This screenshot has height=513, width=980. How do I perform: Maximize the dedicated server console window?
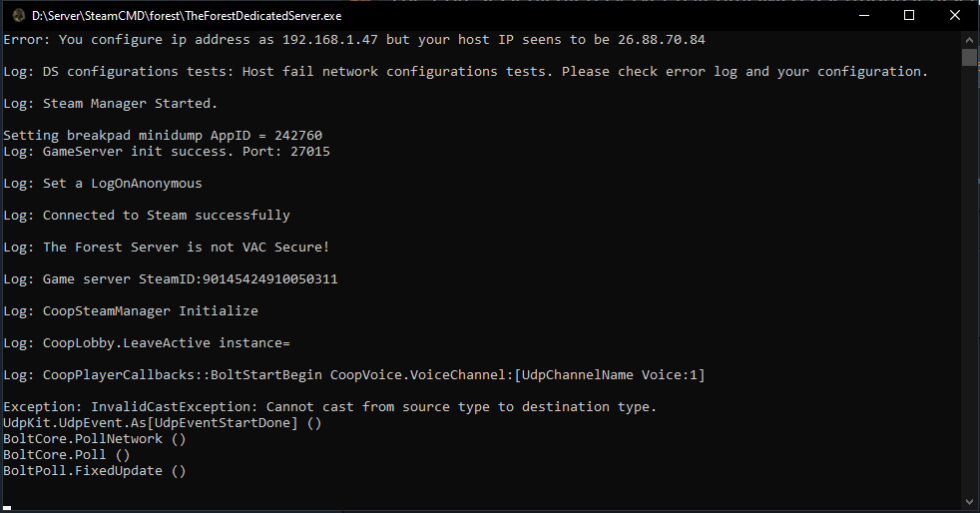tap(909, 15)
